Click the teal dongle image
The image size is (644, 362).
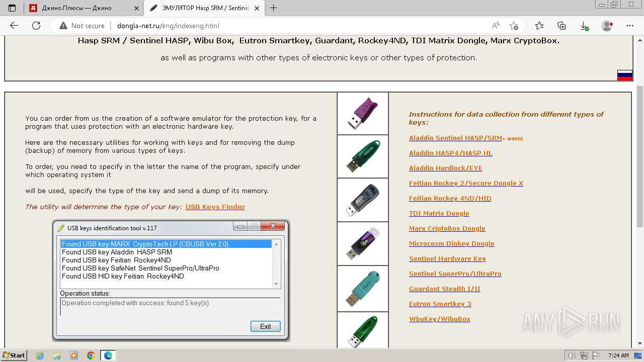363,289
